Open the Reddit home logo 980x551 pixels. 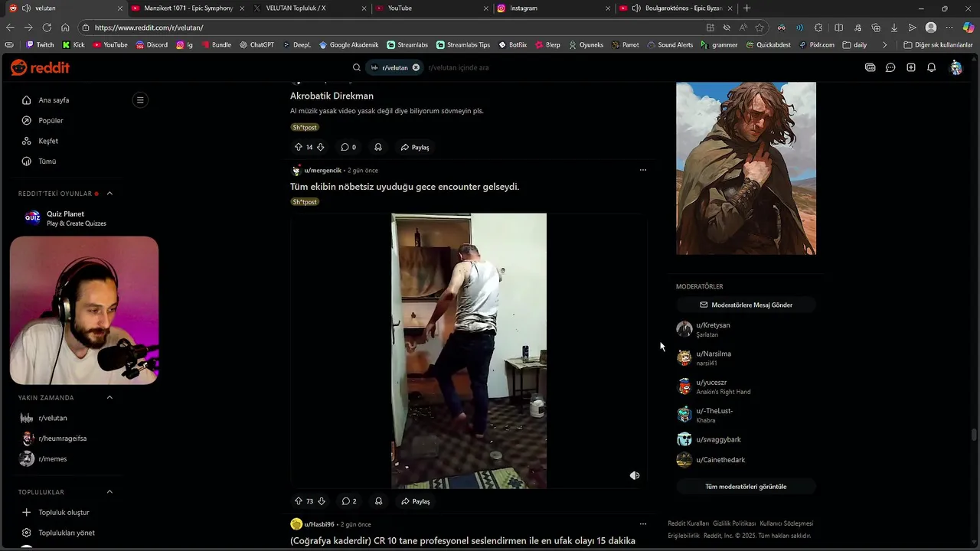click(x=40, y=67)
